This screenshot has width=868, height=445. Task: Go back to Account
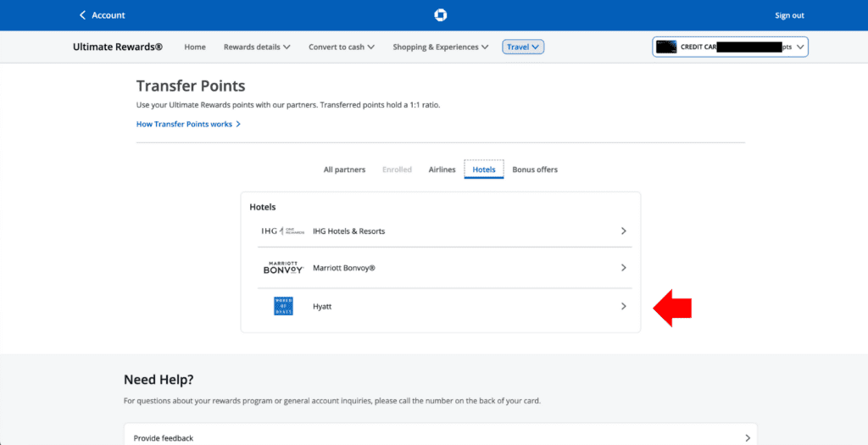tap(103, 15)
